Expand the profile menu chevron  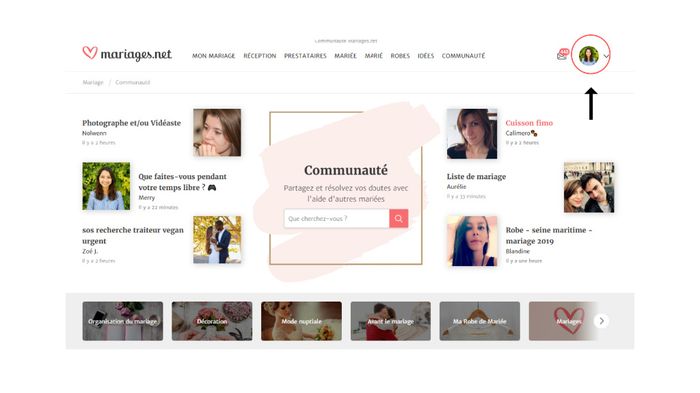click(x=606, y=56)
